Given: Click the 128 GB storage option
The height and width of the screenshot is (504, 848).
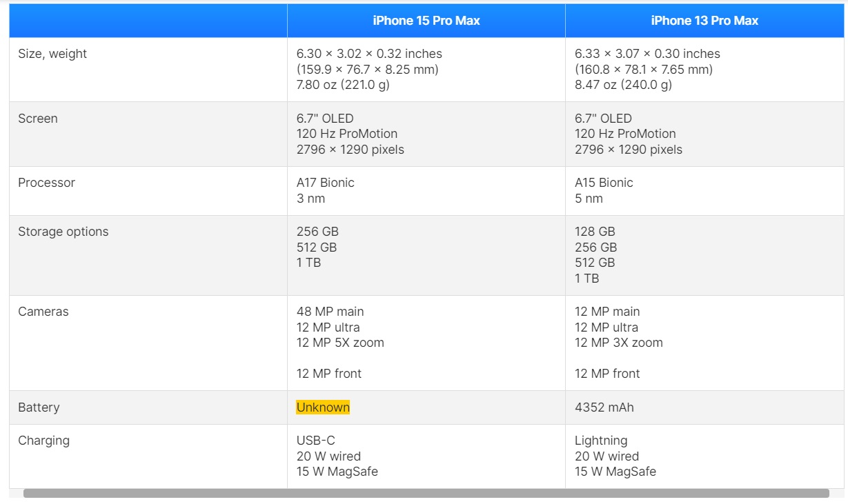Looking at the screenshot, I should pyautogui.click(x=595, y=232).
